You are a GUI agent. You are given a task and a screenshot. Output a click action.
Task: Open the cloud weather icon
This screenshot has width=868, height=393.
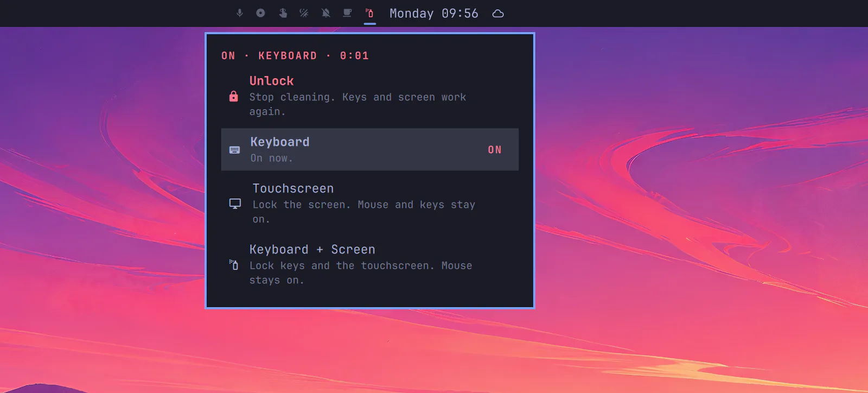point(498,14)
